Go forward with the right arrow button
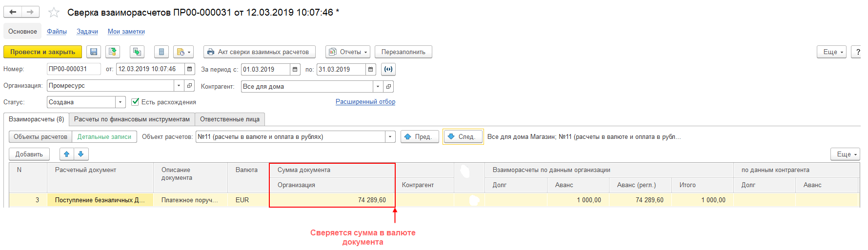 point(30,12)
